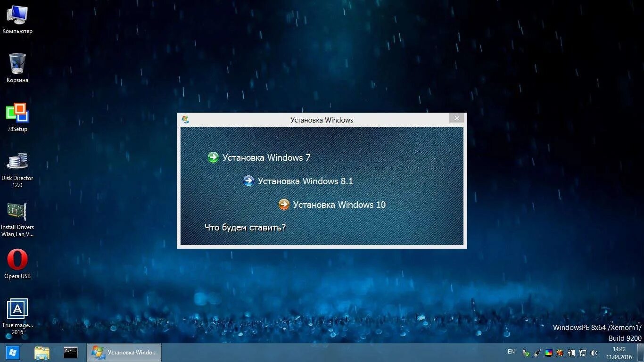Click the green arrow beside Установка Windows 7

tap(213, 157)
